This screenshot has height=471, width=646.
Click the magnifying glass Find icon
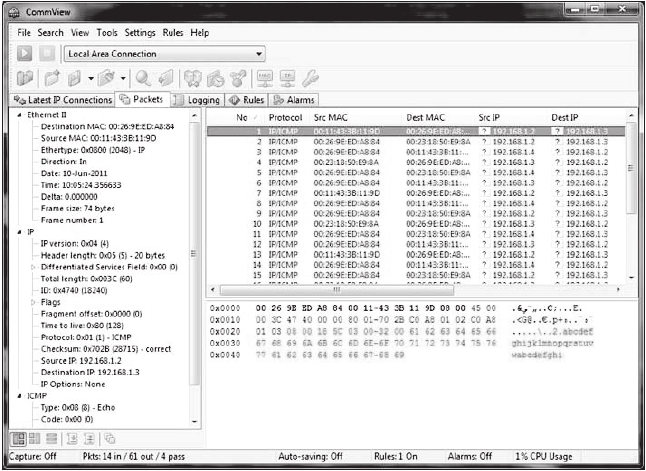coord(143,78)
